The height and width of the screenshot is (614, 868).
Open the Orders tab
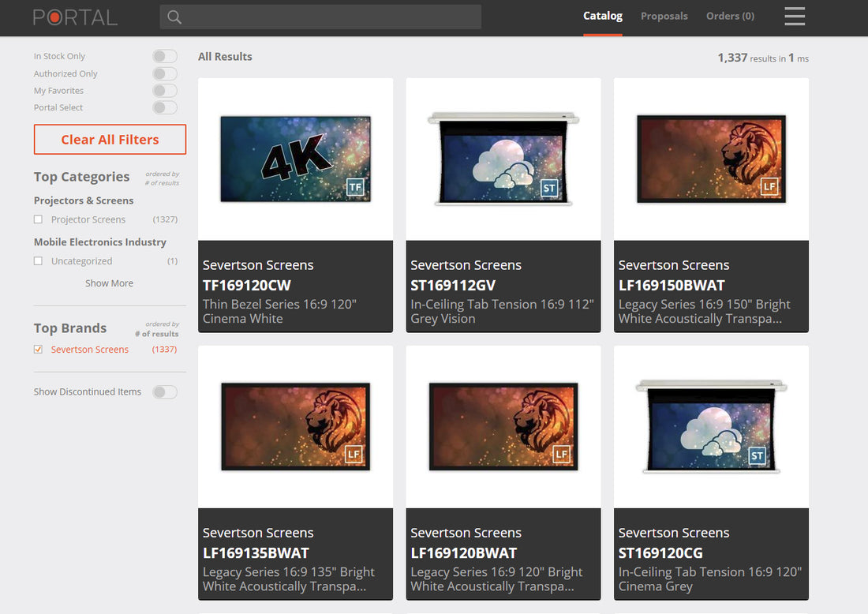[729, 16]
